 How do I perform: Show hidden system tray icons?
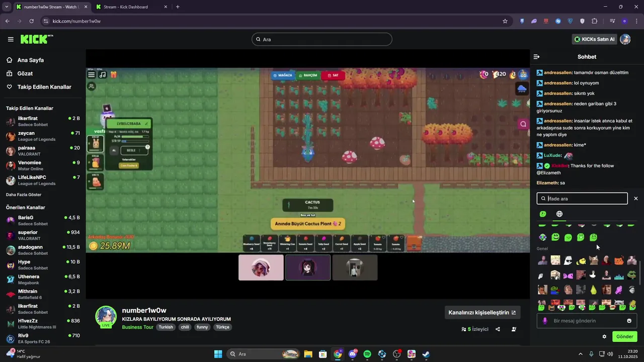click(580, 354)
